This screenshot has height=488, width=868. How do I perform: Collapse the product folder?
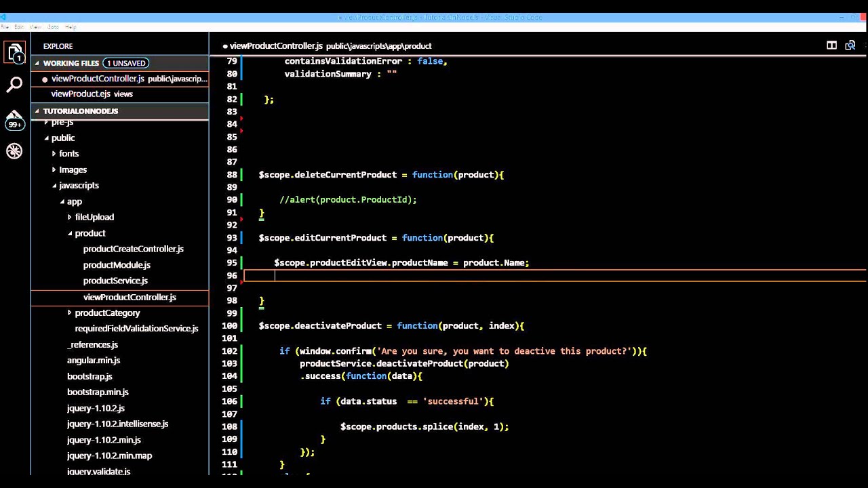point(70,233)
